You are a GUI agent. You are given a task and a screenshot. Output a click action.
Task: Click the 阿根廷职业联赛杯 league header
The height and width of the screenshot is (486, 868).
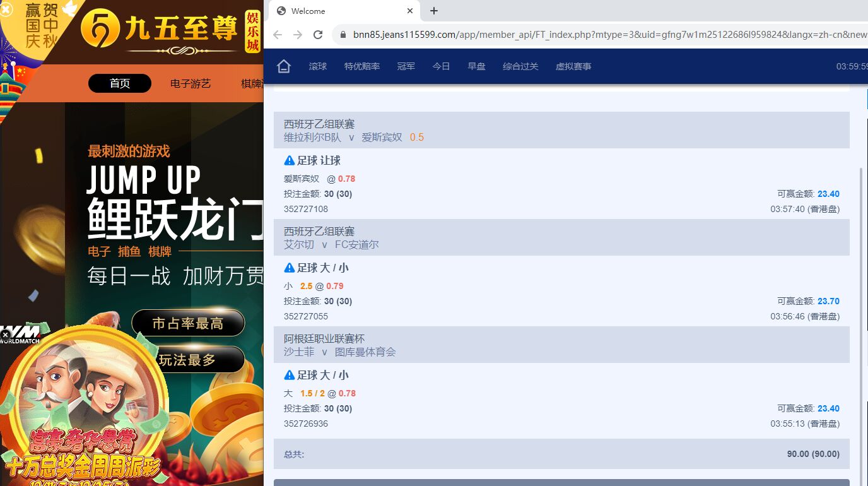click(324, 339)
